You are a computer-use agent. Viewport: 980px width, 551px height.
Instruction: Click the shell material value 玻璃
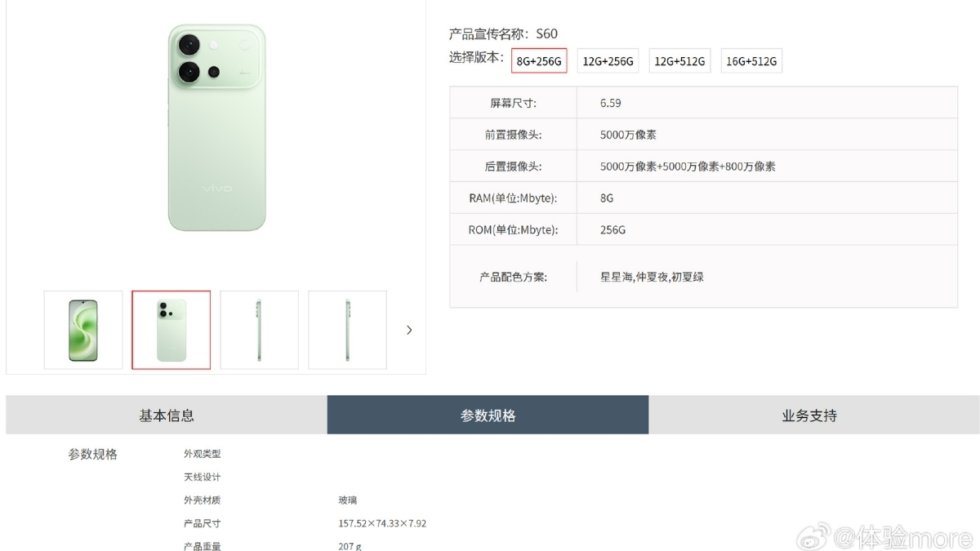coord(348,500)
